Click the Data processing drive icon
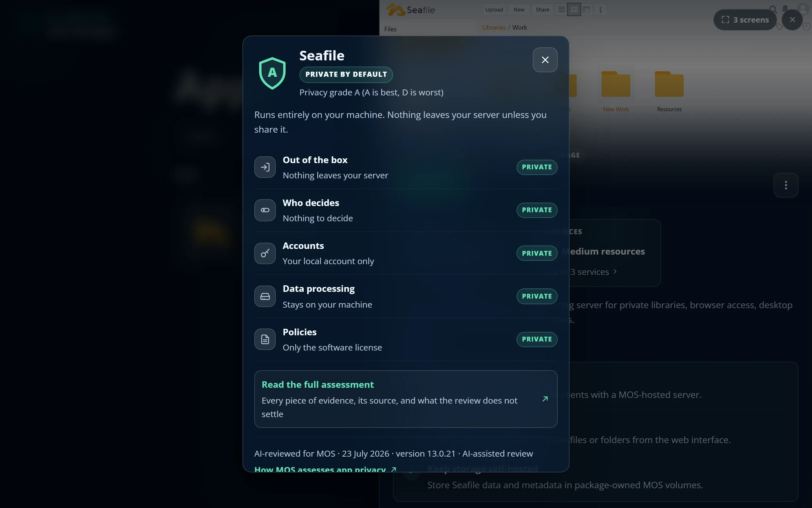812x508 pixels. click(265, 296)
